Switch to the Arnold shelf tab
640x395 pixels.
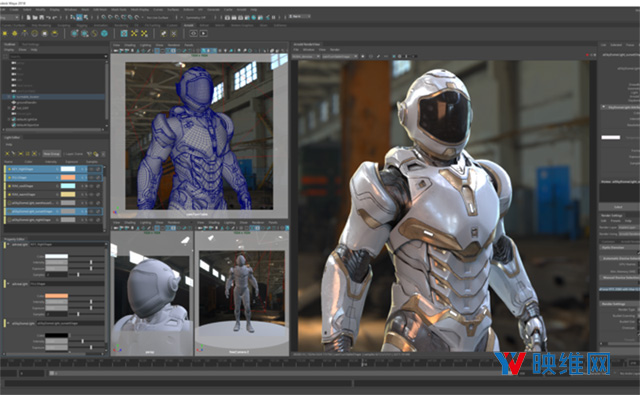189,25
